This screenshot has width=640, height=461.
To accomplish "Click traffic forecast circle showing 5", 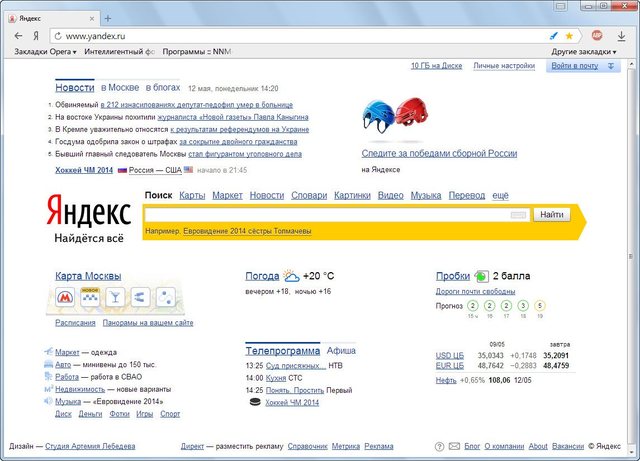I will tap(540, 306).
